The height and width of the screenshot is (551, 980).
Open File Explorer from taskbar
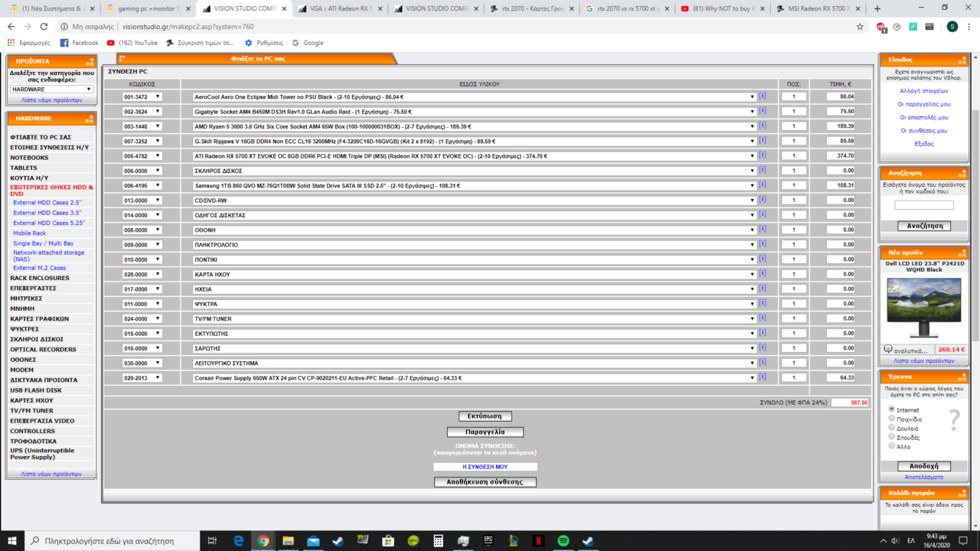point(288,540)
